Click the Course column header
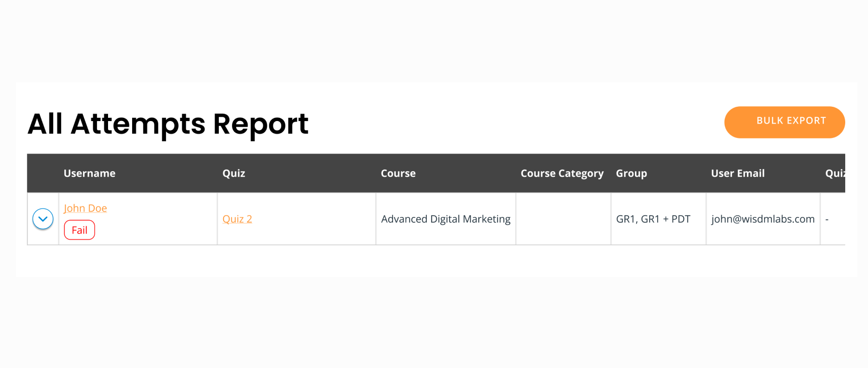The height and width of the screenshot is (368, 868). [398, 173]
